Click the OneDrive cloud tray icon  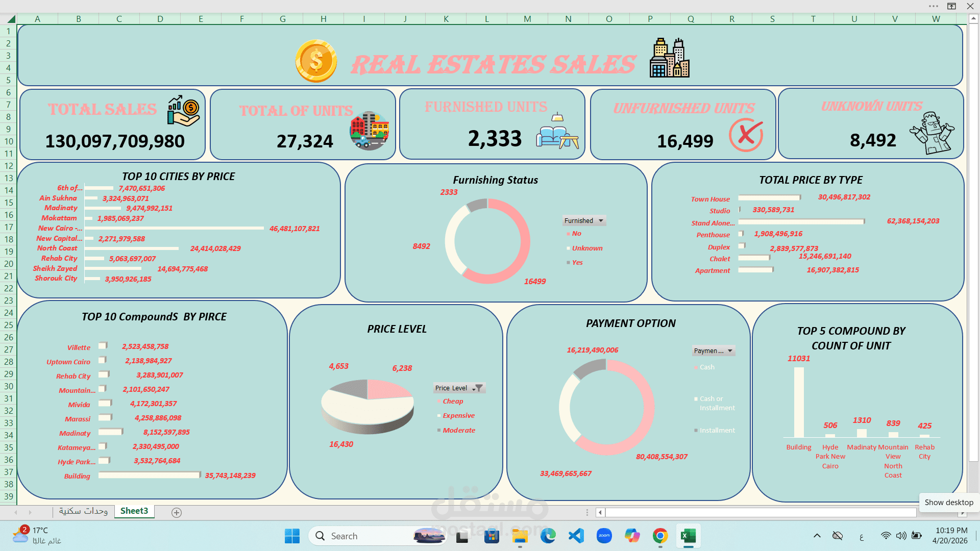click(x=838, y=536)
